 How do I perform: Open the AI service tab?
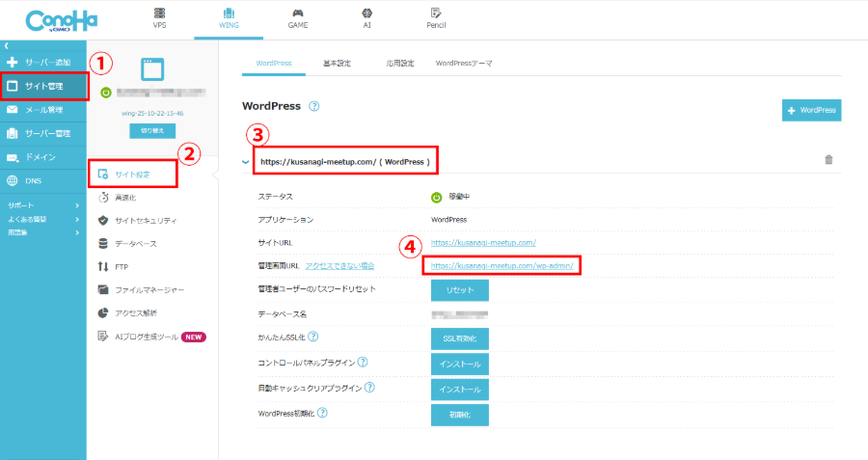367,18
